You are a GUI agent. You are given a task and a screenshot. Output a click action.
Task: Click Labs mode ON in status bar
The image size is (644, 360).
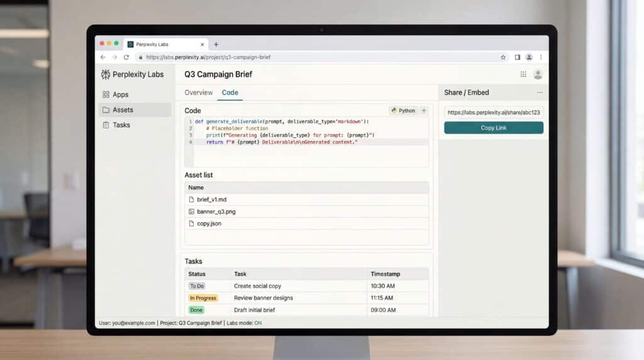[x=244, y=323]
